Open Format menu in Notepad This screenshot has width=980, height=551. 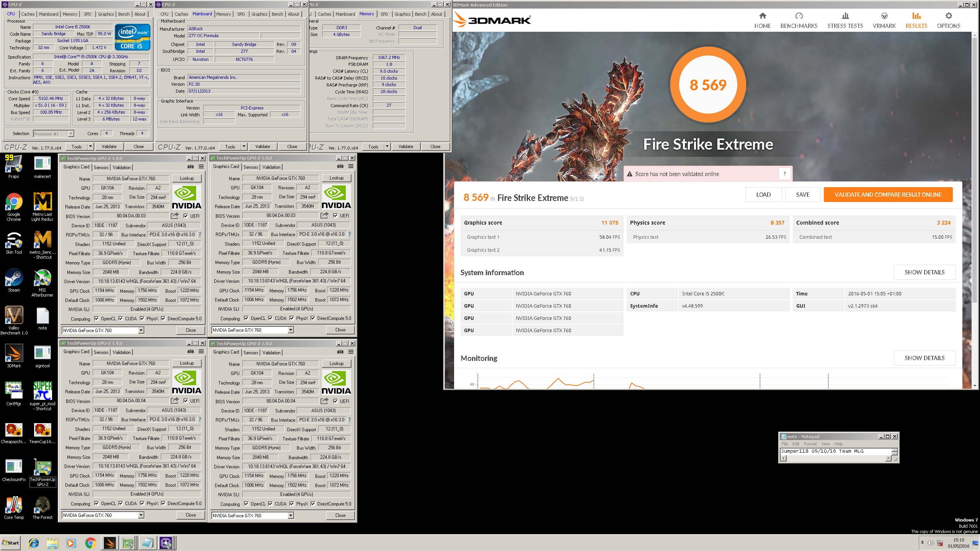point(810,444)
